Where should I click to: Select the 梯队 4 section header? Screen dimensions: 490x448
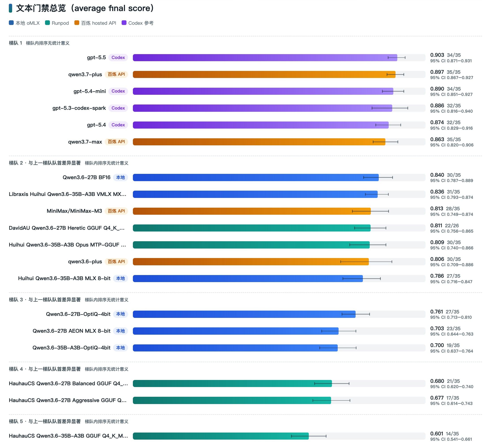[45, 369]
